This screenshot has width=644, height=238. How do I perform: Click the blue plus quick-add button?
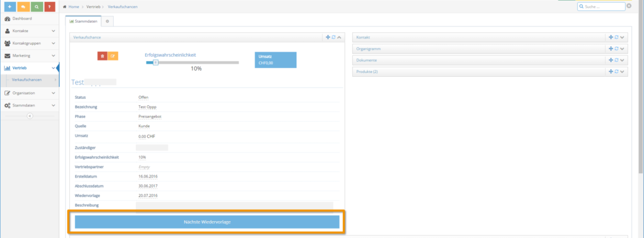[9, 7]
